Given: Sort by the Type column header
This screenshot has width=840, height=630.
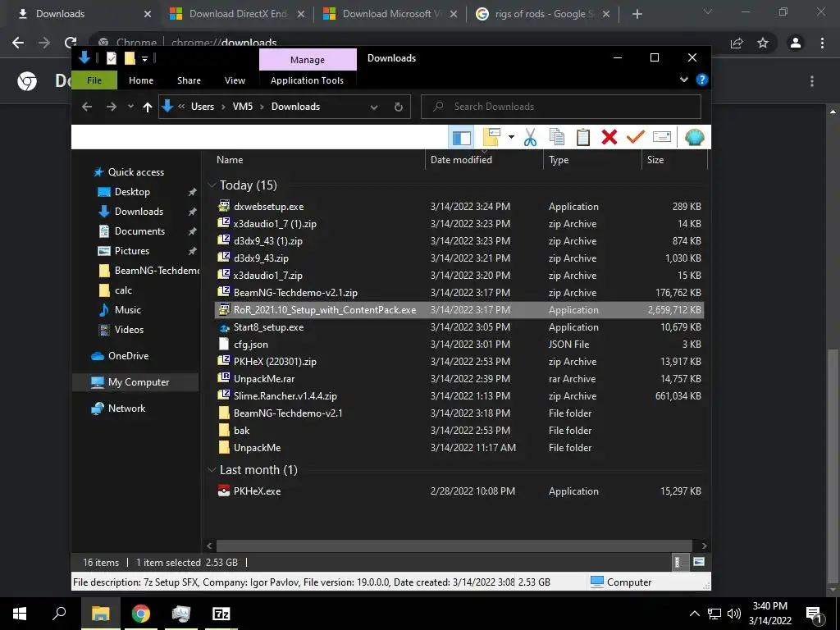Looking at the screenshot, I should tap(594, 160).
